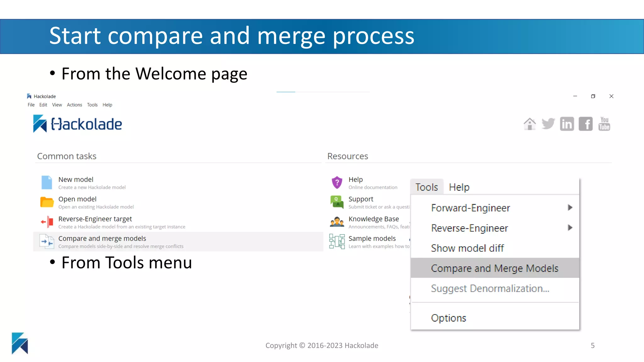Open the File menu
The image size is (644, 362).
point(31,105)
